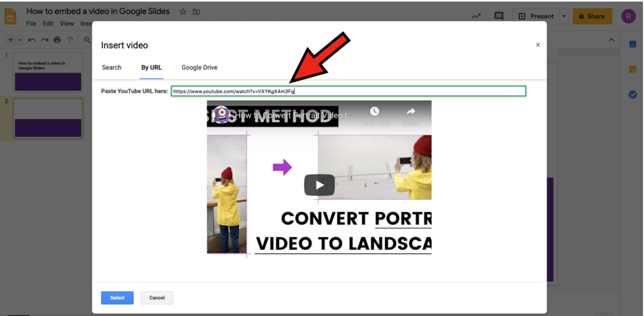Expand the Present options dropdown arrow

point(564,16)
